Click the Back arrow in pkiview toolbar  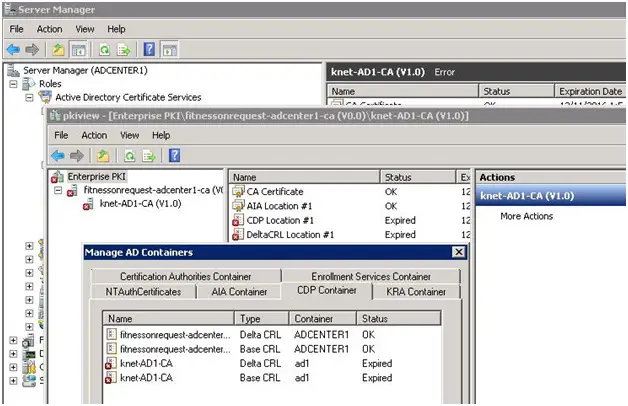[58, 155]
